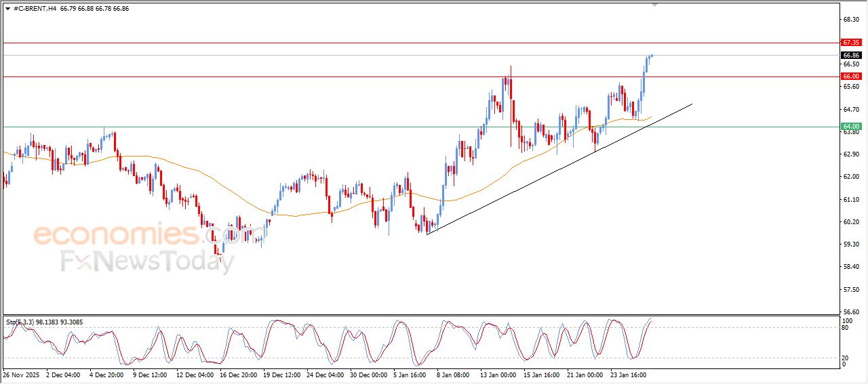This screenshot has height=384, width=868.
Task: Click the stochastic scale 80 level label
Action: [x=845, y=328]
